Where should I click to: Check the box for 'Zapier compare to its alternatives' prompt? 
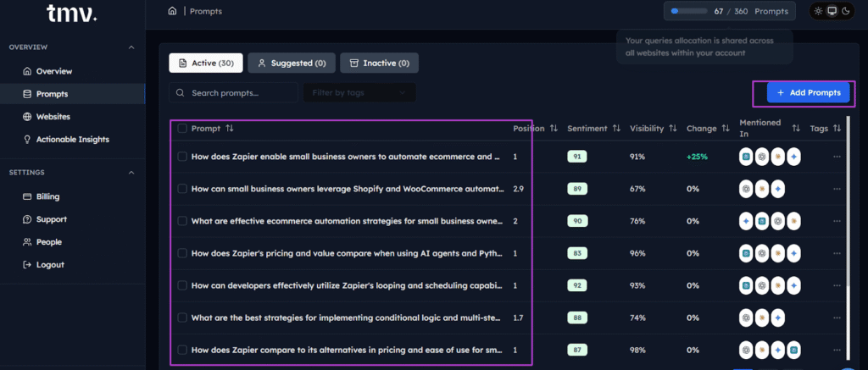tap(182, 350)
